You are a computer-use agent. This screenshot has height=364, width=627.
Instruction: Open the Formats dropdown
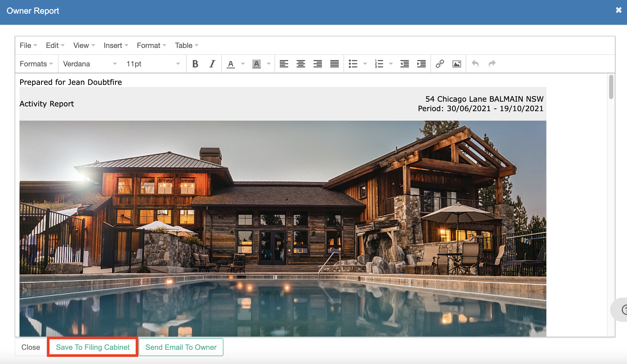pyautogui.click(x=36, y=64)
